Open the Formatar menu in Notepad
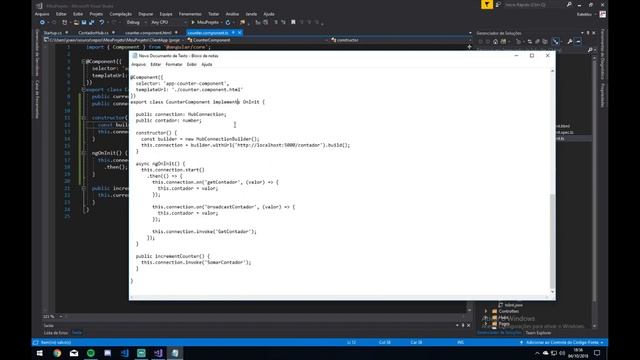Screen dimensions: 640x360 [x=174, y=64]
